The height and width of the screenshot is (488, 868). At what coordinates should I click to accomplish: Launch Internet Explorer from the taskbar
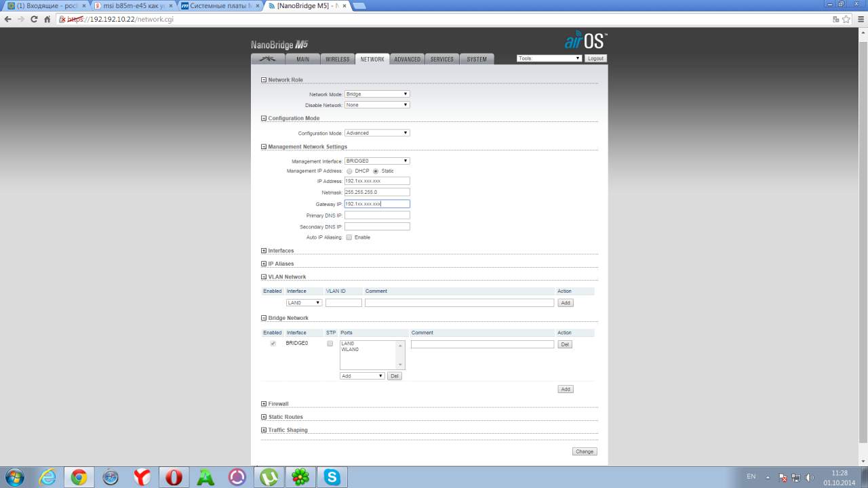pyautogui.click(x=47, y=477)
